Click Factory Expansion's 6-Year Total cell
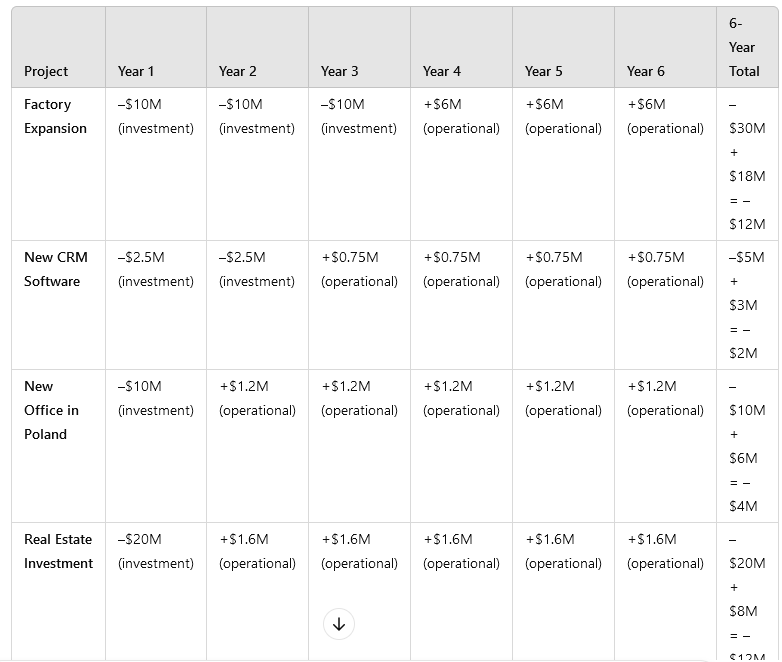Screen dimensions: 782x662 747,164
